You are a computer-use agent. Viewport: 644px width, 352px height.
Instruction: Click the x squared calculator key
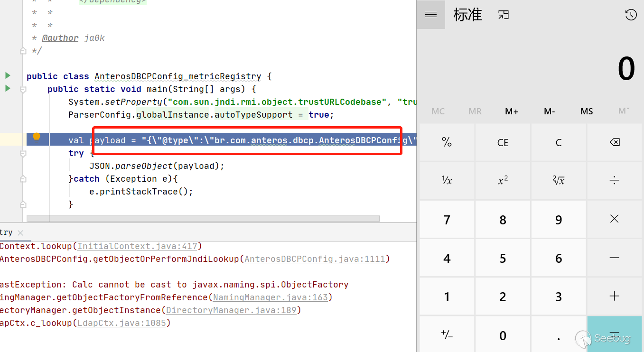coord(503,180)
